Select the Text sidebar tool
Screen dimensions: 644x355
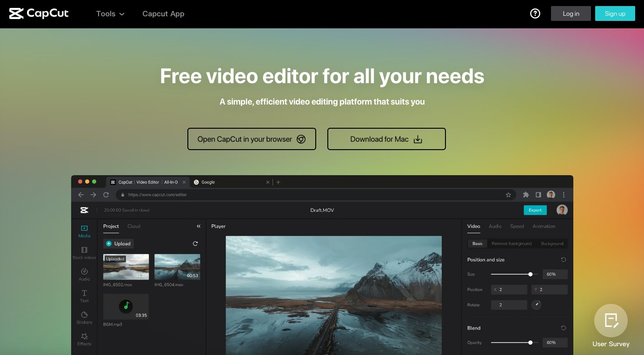point(84,296)
